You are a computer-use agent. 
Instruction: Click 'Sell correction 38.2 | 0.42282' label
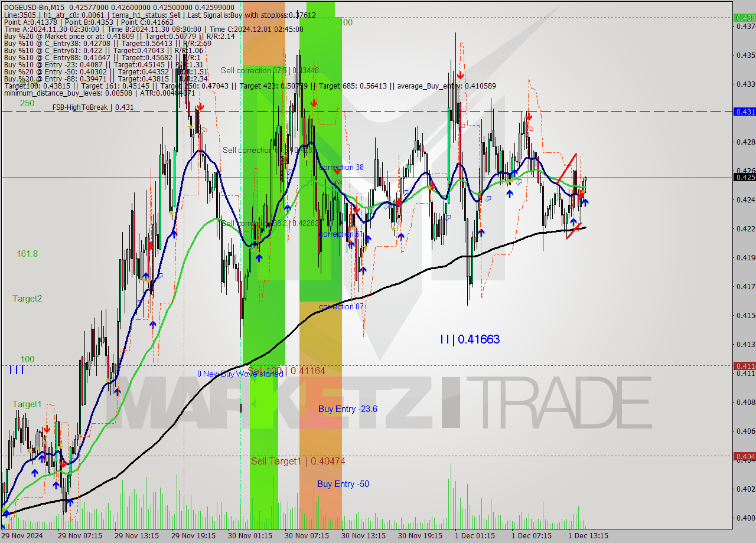point(270,223)
